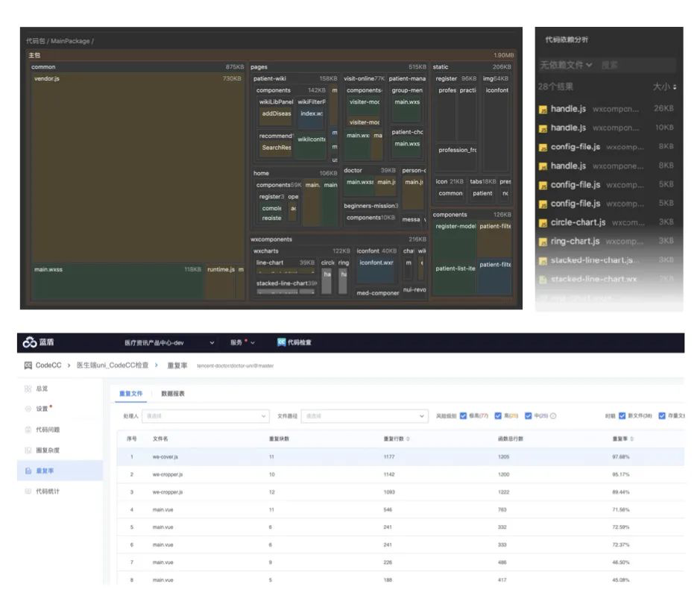700x616 pixels.
Task: Click the 医生端uni_CodeCC检查 breadcrumb
Action: [x=112, y=365]
